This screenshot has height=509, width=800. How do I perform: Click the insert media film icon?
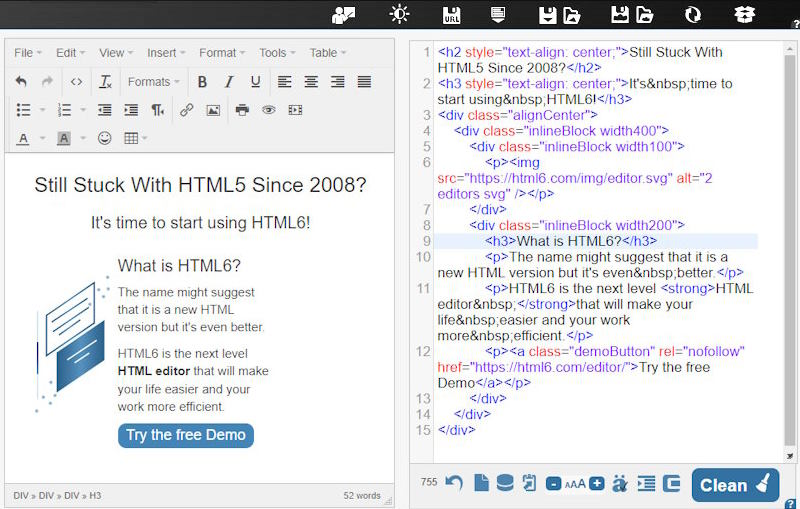click(295, 110)
